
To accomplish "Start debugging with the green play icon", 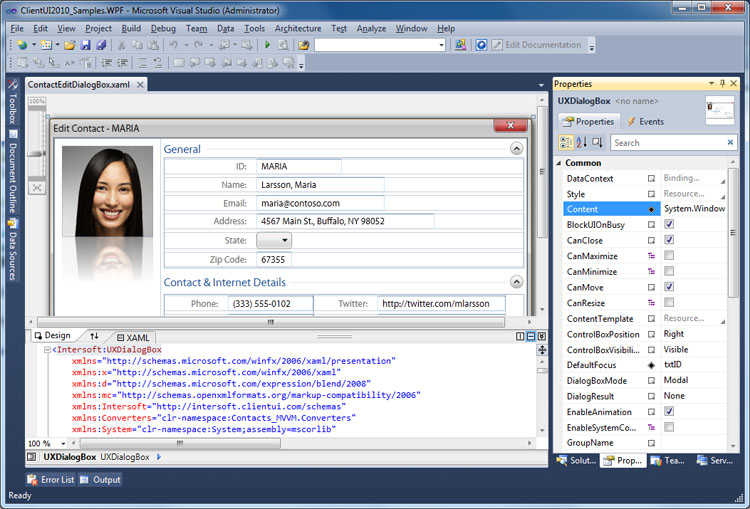I will click(267, 45).
